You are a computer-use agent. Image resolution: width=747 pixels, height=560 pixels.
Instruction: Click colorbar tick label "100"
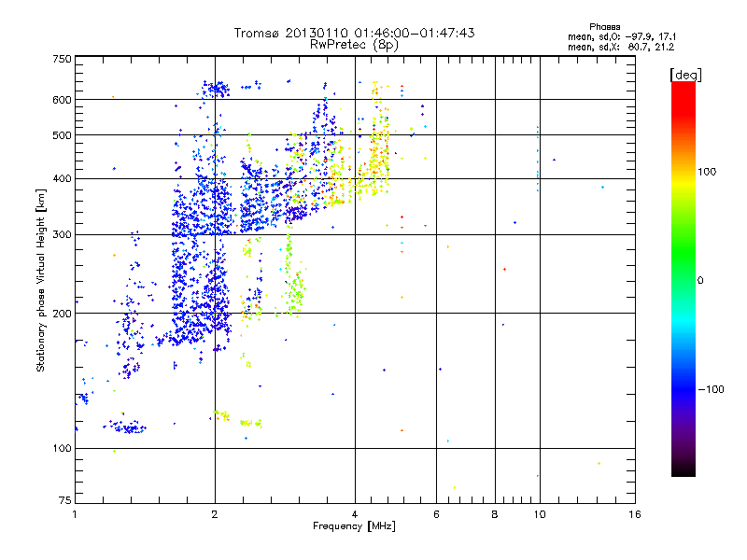coord(707,172)
